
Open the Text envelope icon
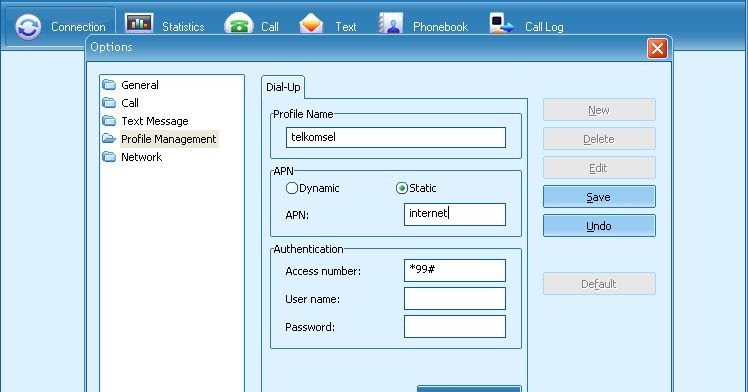pos(311,24)
